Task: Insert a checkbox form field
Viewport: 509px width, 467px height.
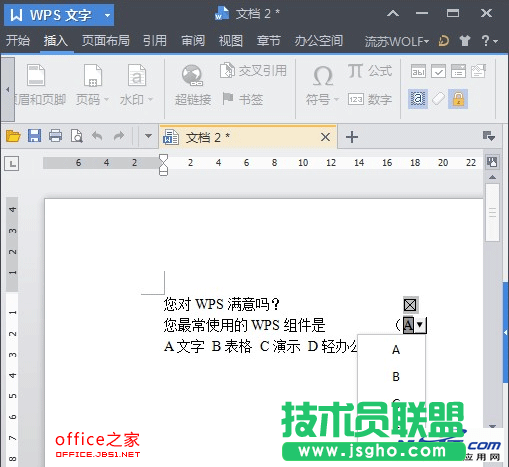Action: (x=438, y=71)
